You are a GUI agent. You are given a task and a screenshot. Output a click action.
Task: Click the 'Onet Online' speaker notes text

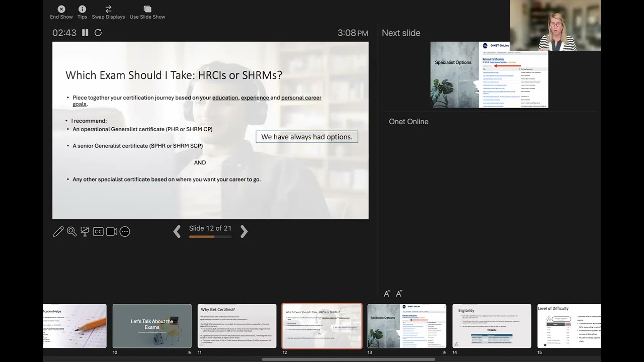(409, 122)
